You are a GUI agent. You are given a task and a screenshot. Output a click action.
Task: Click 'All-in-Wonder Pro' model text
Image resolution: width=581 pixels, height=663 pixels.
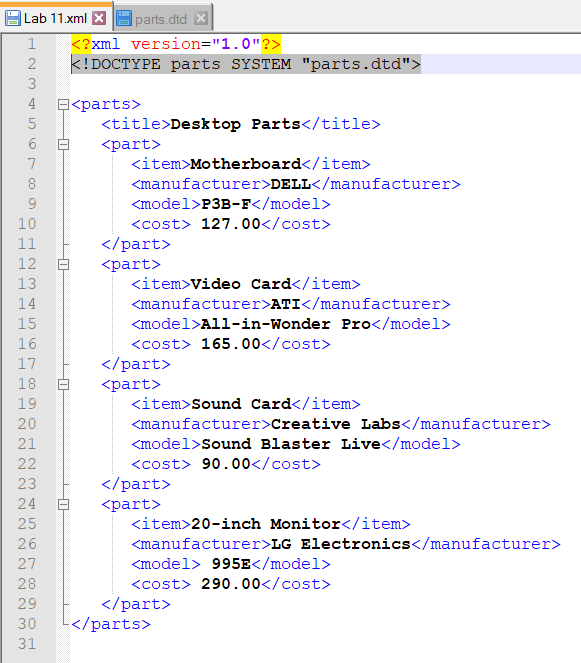click(x=285, y=324)
